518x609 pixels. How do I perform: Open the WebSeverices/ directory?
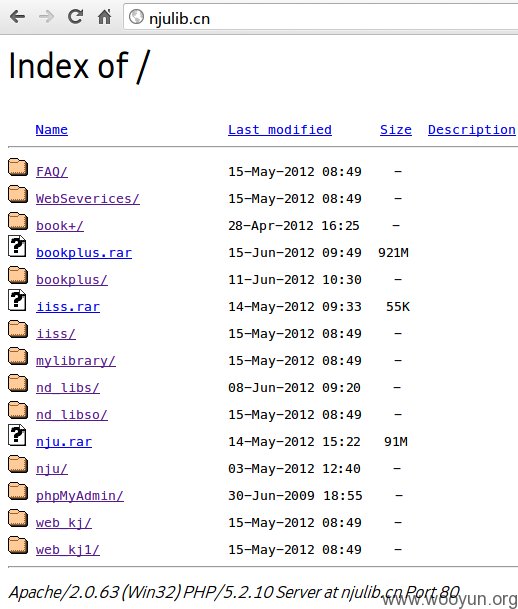pyautogui.click(x=88, y=199)
